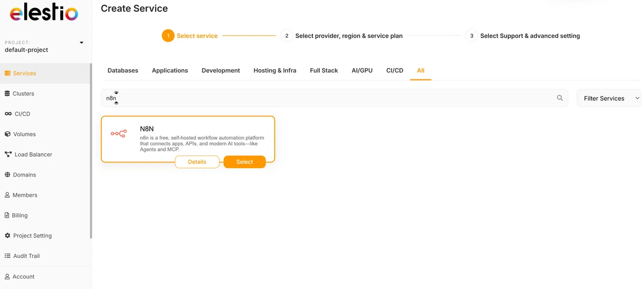Click the Domains globe icon
This screenshot has height=289, width=644.
click(8, 175)
